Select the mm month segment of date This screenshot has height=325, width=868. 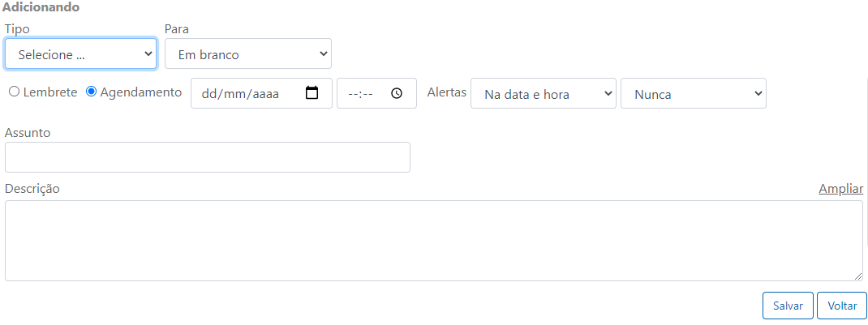click(x=234, y=94)
